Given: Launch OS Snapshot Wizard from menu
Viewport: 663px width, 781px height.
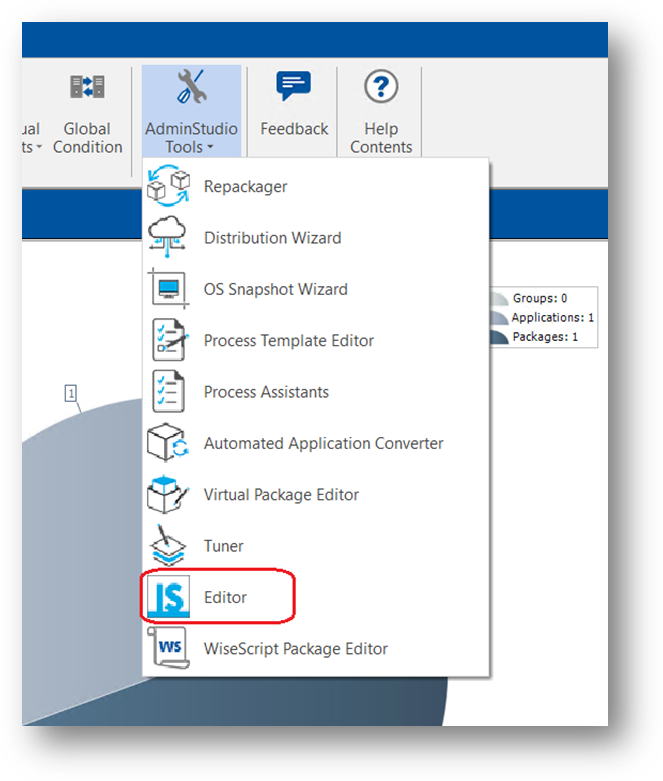Looking at the screenshot, I should tap(315, 288).
